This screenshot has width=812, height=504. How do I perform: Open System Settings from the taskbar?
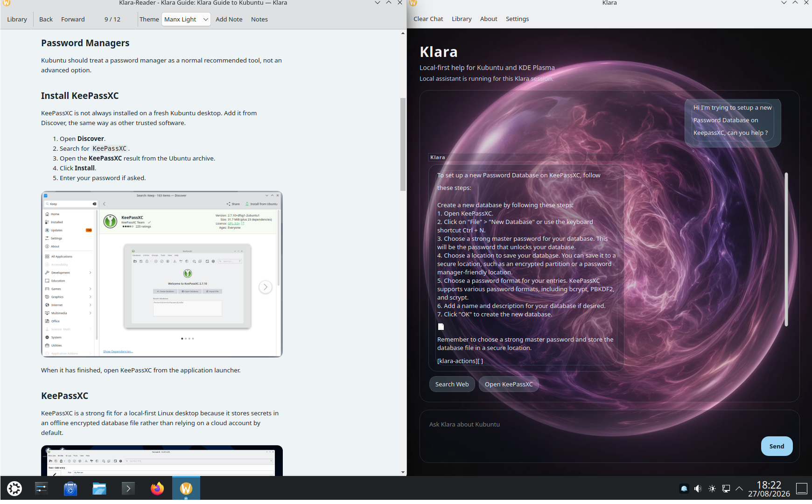tap(42, 489)
